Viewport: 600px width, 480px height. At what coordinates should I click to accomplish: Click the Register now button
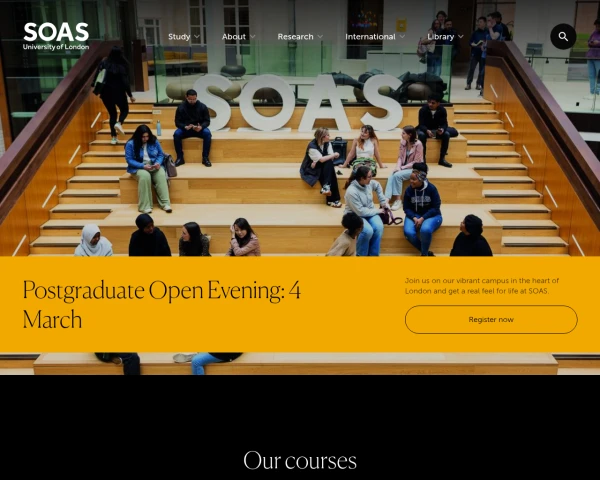point(491,320)
